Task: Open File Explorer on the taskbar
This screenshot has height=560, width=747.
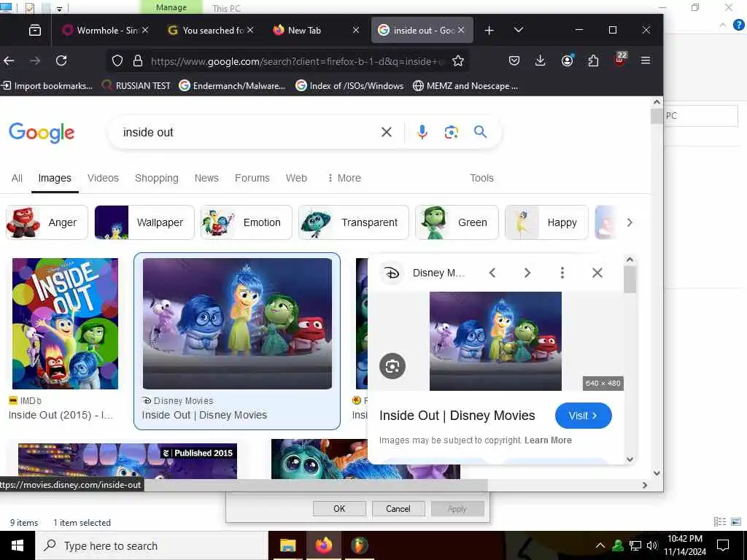Action: (287, 545)
